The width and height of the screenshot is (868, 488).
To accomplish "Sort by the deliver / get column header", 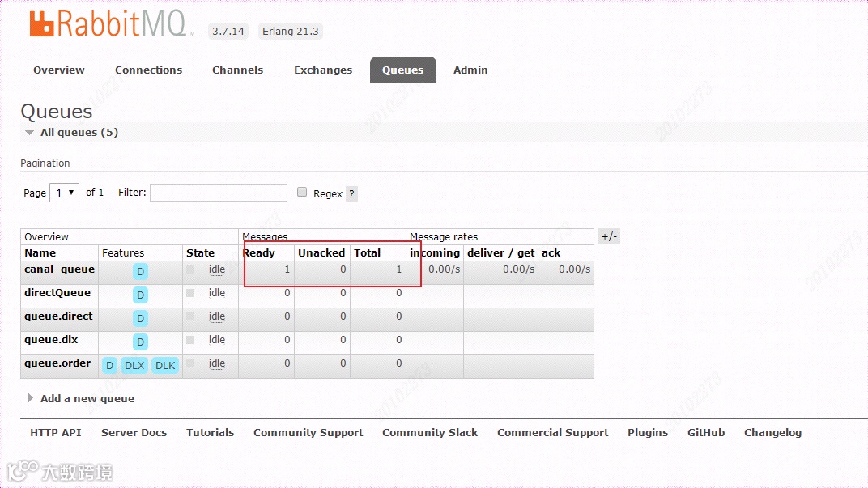I will point(501,252).
